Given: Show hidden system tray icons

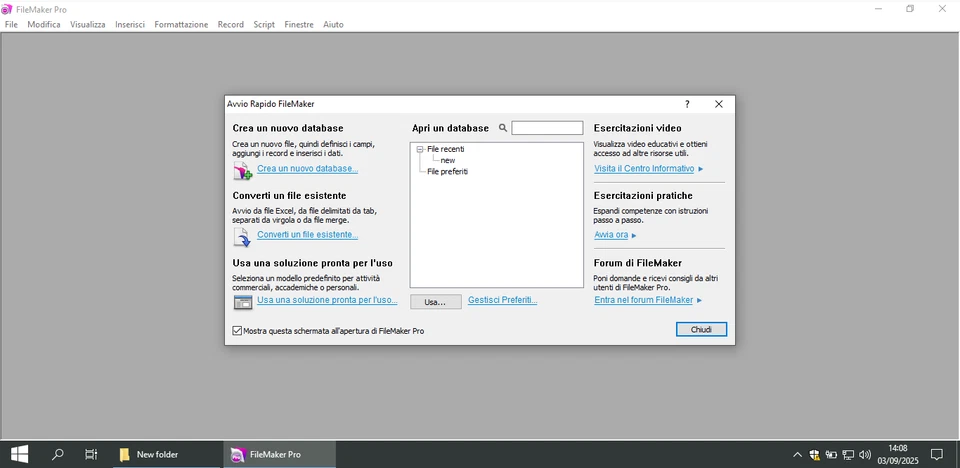Looking at the screenshot, I should (x=797, y=455).
